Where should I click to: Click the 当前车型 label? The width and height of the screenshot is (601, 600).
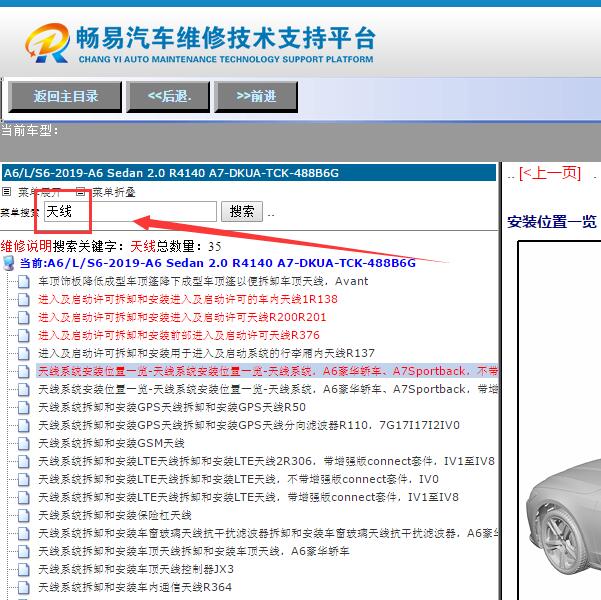coord(30,131)
